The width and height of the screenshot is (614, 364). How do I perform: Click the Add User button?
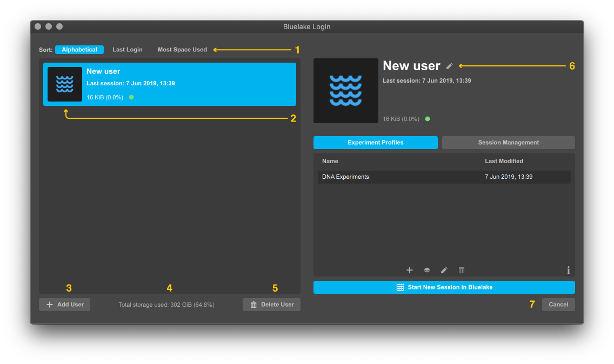(65, 305)
